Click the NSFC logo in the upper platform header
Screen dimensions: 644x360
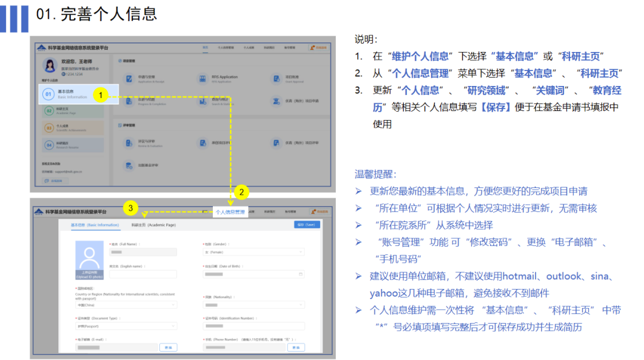coord(42,48)
